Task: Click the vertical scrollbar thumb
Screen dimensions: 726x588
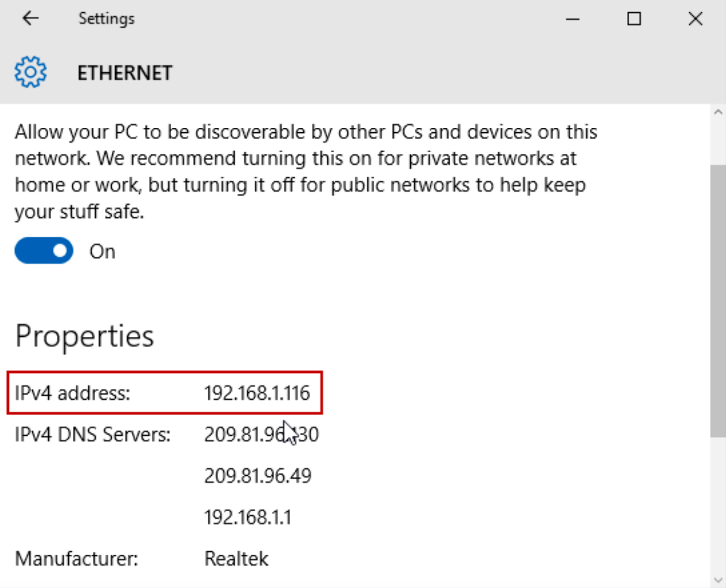Action: 718,300
